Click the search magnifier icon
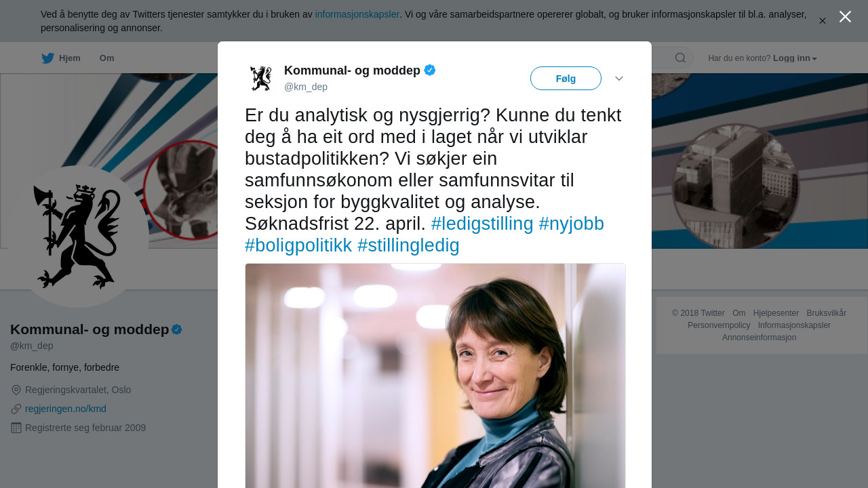868x488 pixels. click(680, 58)
